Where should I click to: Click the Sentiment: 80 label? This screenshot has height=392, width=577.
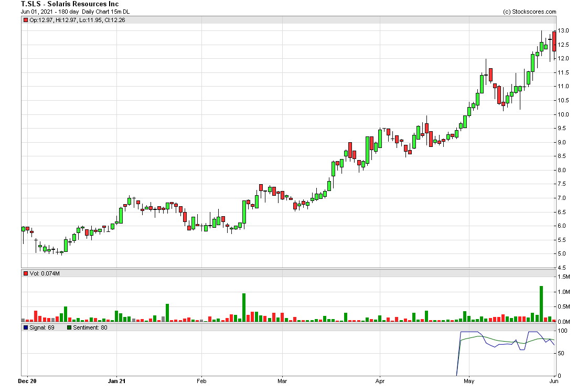coord(90,327)
